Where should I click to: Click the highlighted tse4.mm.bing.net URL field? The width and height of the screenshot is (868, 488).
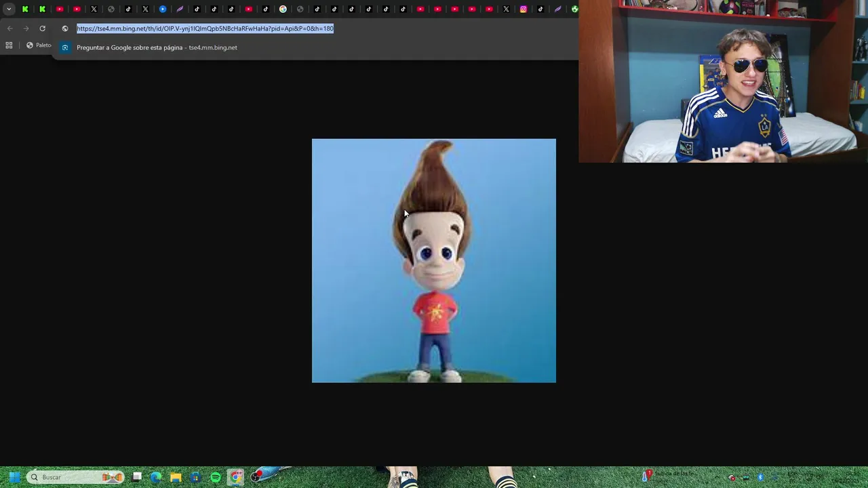tap(205, 28)
